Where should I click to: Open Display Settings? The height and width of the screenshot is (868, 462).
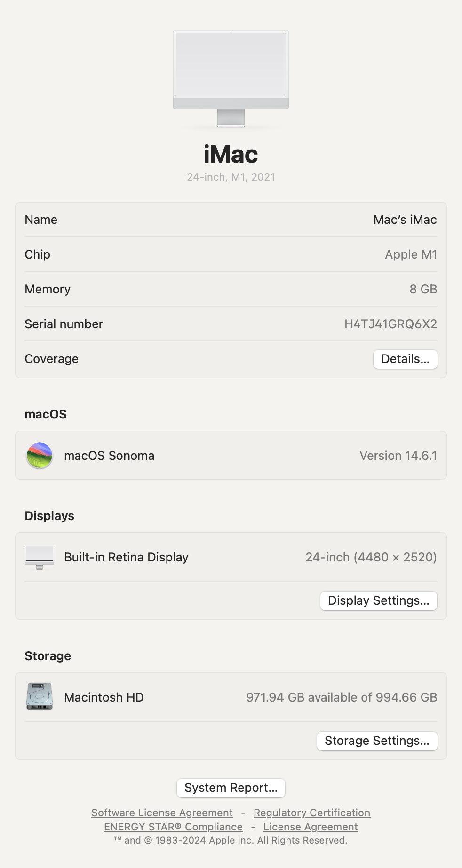click(378, 600)
